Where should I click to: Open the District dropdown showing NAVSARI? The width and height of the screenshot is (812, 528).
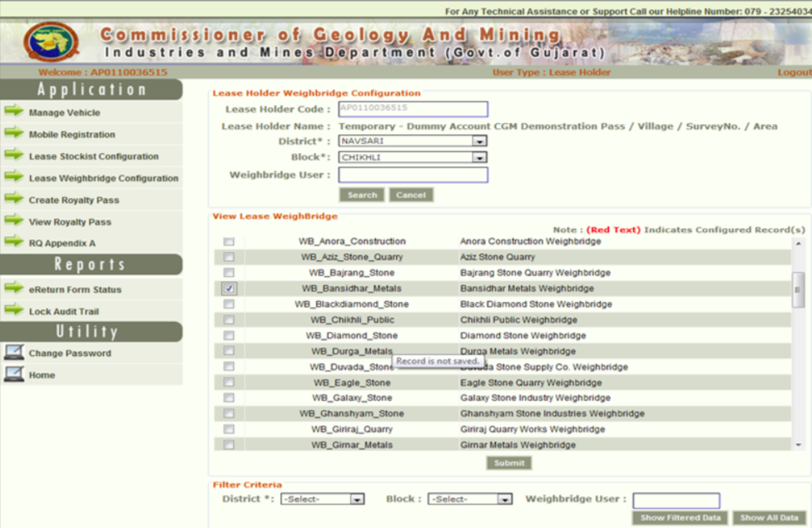coord(413,141)
